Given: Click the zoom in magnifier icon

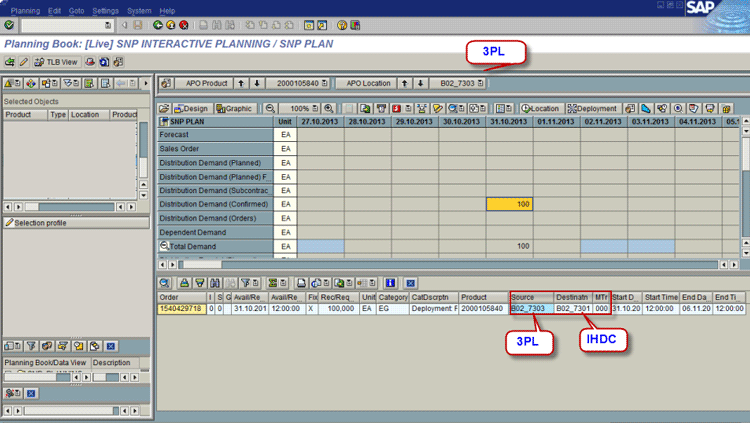Looking at the screenshot, I should [329, 109].
